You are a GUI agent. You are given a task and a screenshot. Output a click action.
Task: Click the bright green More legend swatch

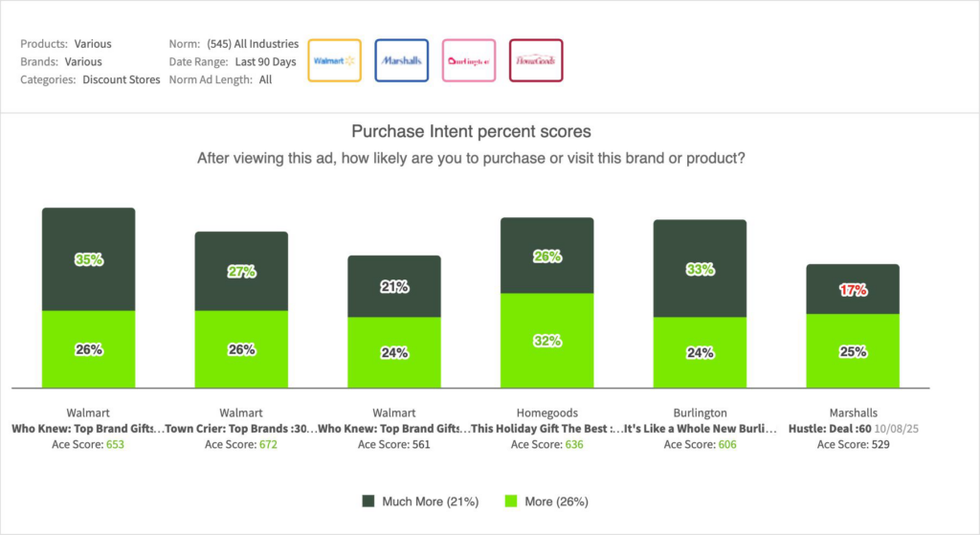coord(510,502)
